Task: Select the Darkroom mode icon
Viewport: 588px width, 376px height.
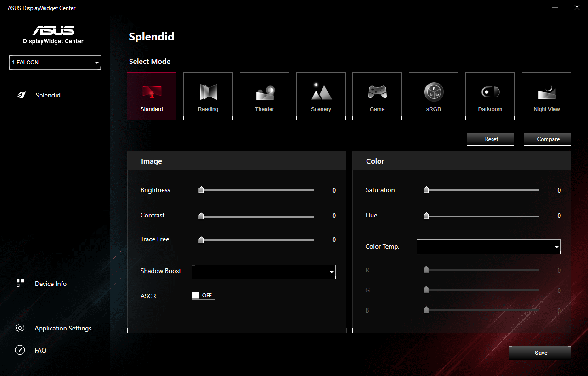Action: 490,96
